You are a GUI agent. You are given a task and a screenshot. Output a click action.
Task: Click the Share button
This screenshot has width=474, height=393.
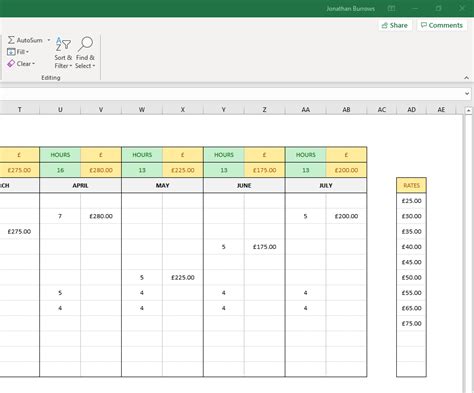(395, 25)
